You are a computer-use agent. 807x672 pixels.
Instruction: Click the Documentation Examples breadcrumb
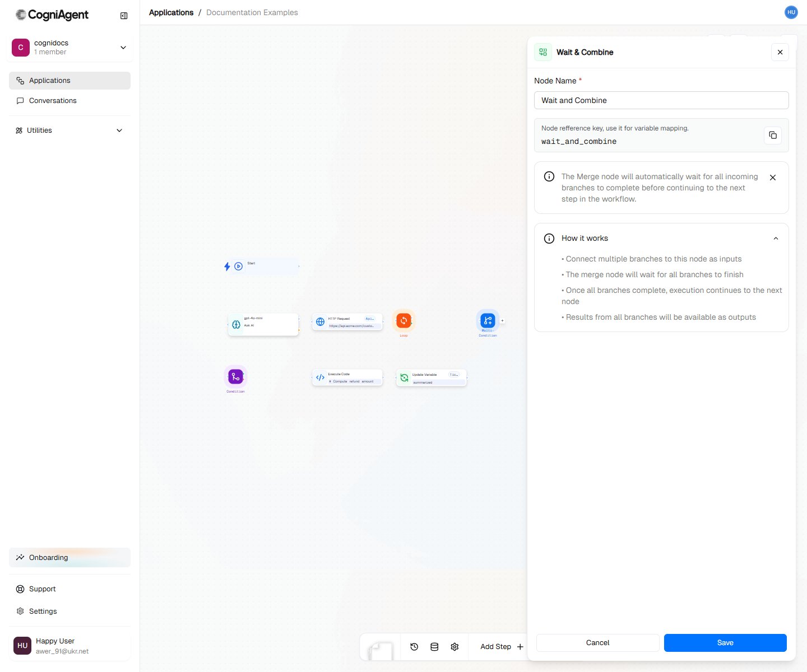click(x=252, y=12)
